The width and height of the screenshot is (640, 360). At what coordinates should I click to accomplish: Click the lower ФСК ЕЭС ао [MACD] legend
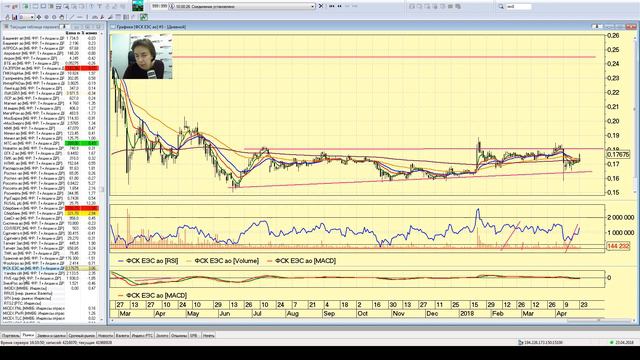pos(156,295)
